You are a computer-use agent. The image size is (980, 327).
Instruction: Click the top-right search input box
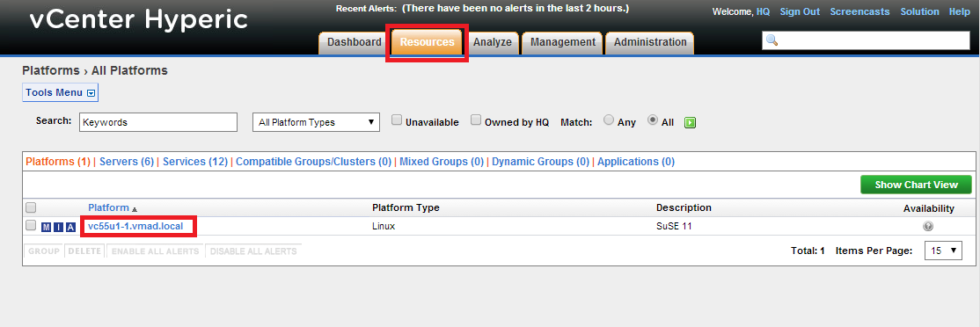(866, 40)
